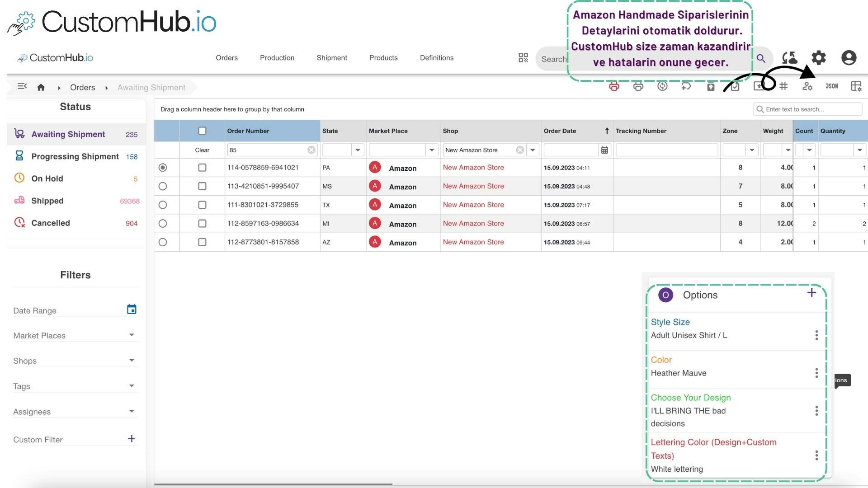This screenshot has height=488, width=868.
Task: Check the box for order 112-8773801-8157858
Action: pyautogui.click(x=202, y=242)
